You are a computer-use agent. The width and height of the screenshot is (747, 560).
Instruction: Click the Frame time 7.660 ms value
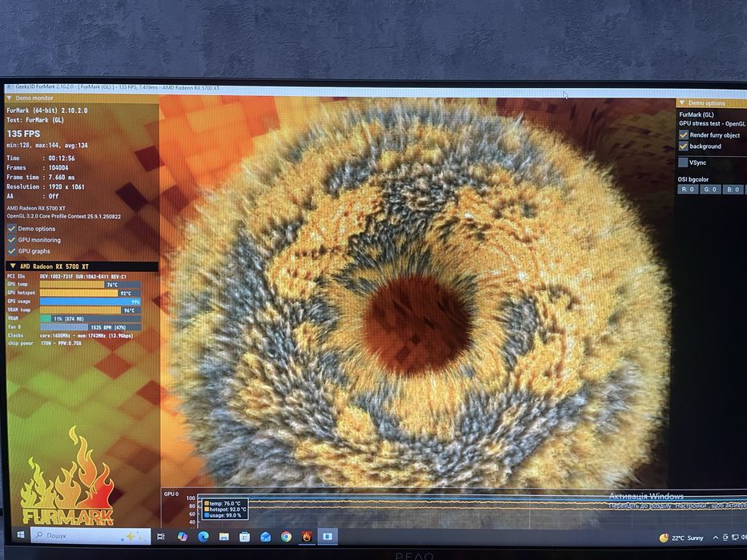click(62, 177)
